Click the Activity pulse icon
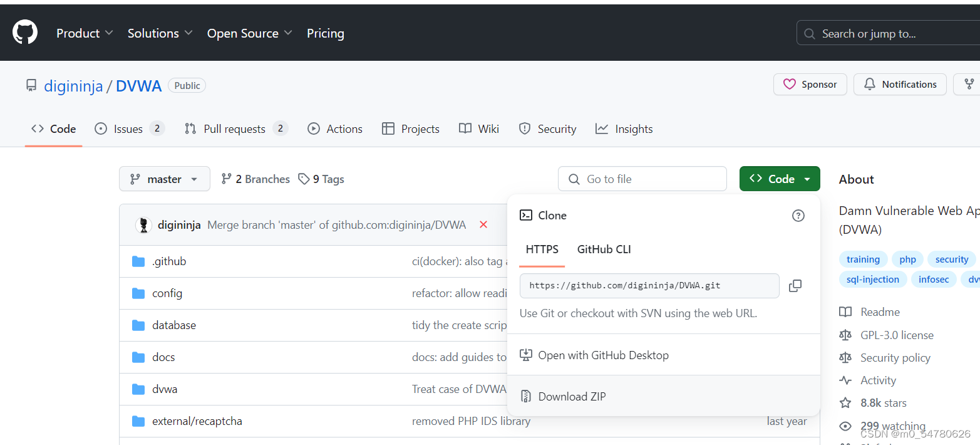 [x=846, y=380]
